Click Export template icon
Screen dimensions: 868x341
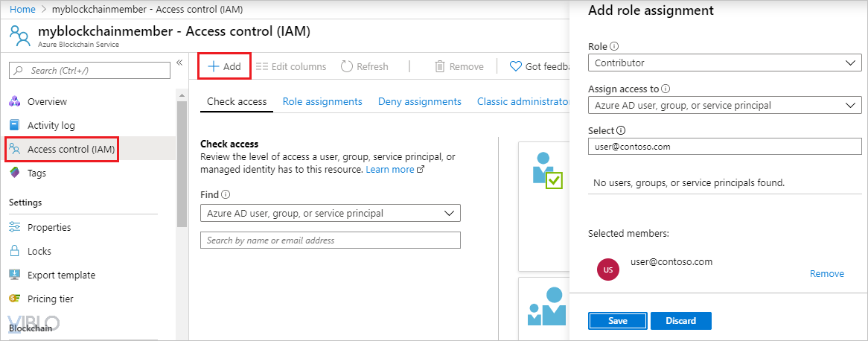click(14, 275)
